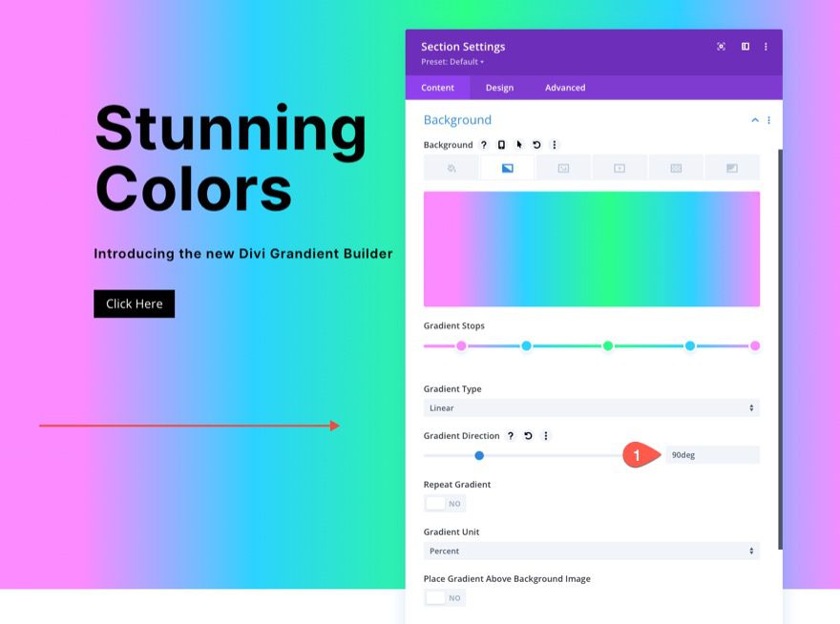Click the focus mode icon in Section Settings header
840x624 pixels.
click(721, 47)
